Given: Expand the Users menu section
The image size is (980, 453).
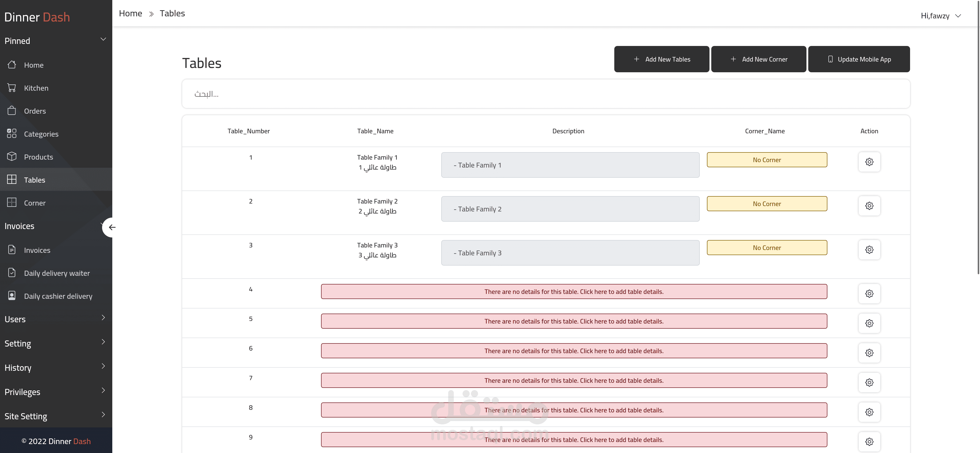Looking at the screenshot, I should coord(103,318).
